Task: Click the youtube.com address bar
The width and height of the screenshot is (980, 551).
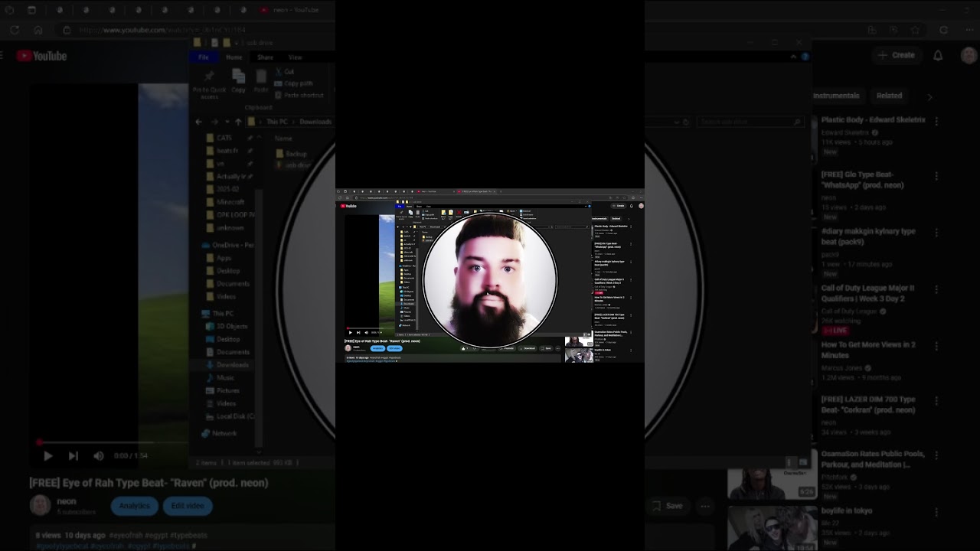Action: [163, 30]
